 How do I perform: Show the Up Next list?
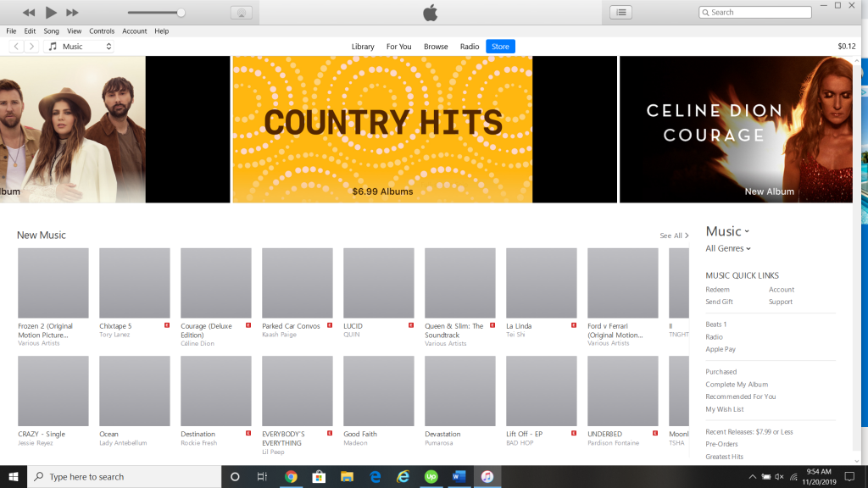(x=621, y=13)
